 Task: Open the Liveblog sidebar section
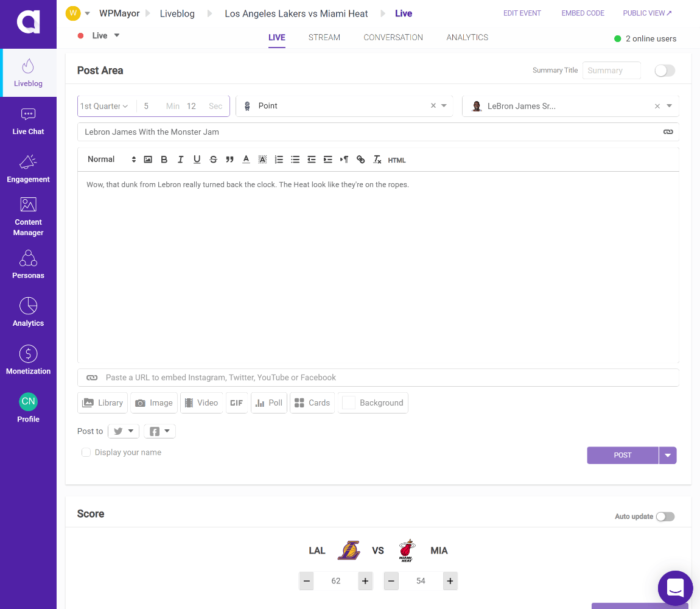pos(28,73)
